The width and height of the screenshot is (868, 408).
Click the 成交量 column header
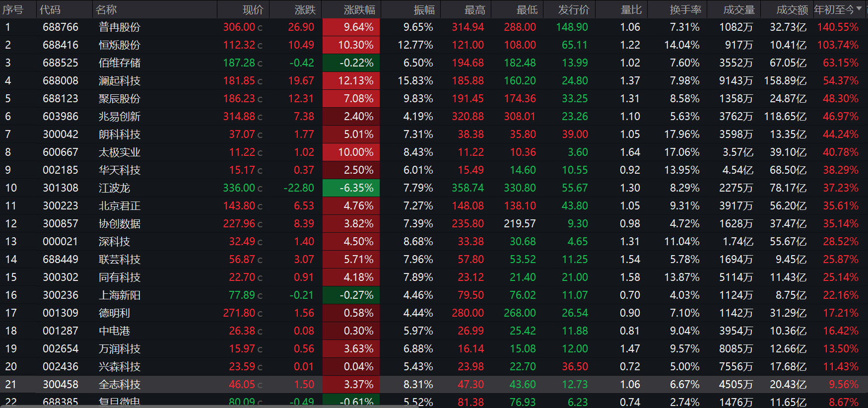(739, 10)
